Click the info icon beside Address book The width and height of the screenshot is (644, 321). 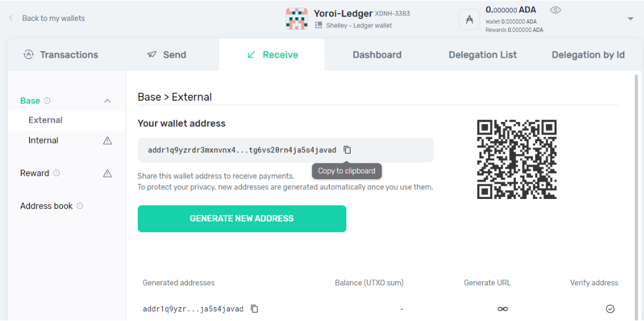click(80, 206)
